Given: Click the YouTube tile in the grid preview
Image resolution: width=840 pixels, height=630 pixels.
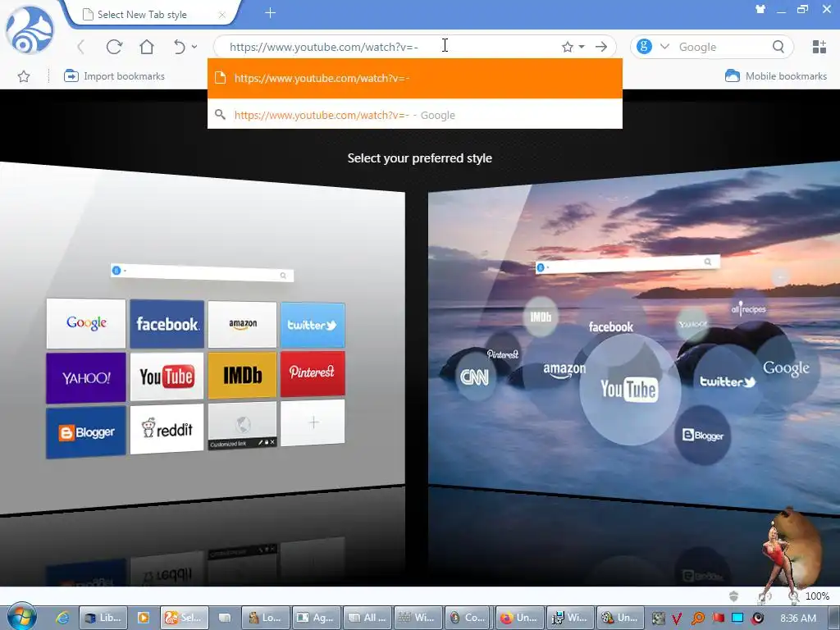Looking at the screenshot, I should click(x=167, y=377).
